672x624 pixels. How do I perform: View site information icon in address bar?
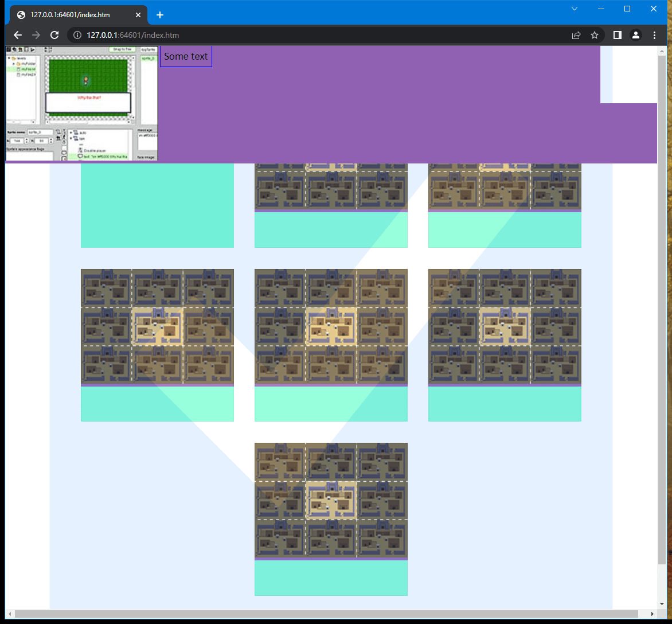(x=78, y=35)
